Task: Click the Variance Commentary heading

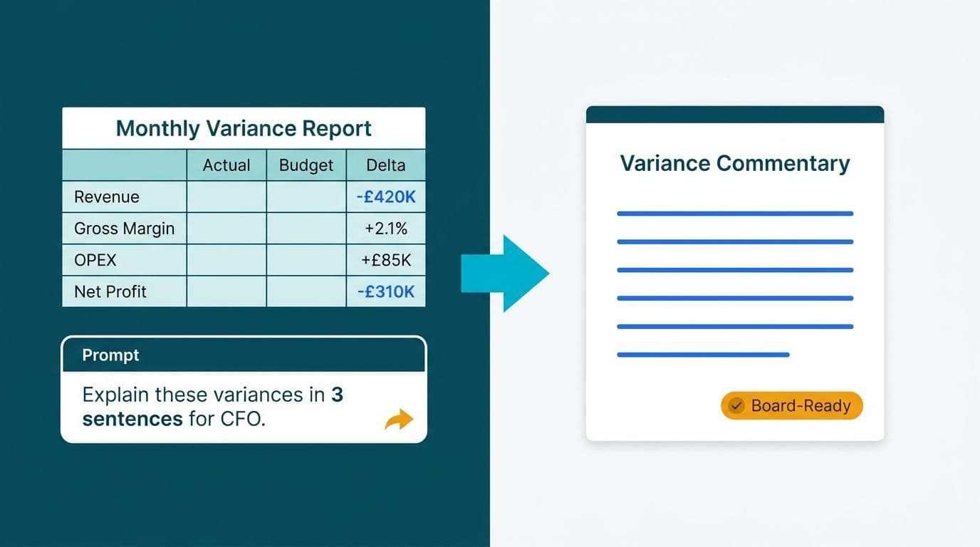Action: tap(735, 163)
